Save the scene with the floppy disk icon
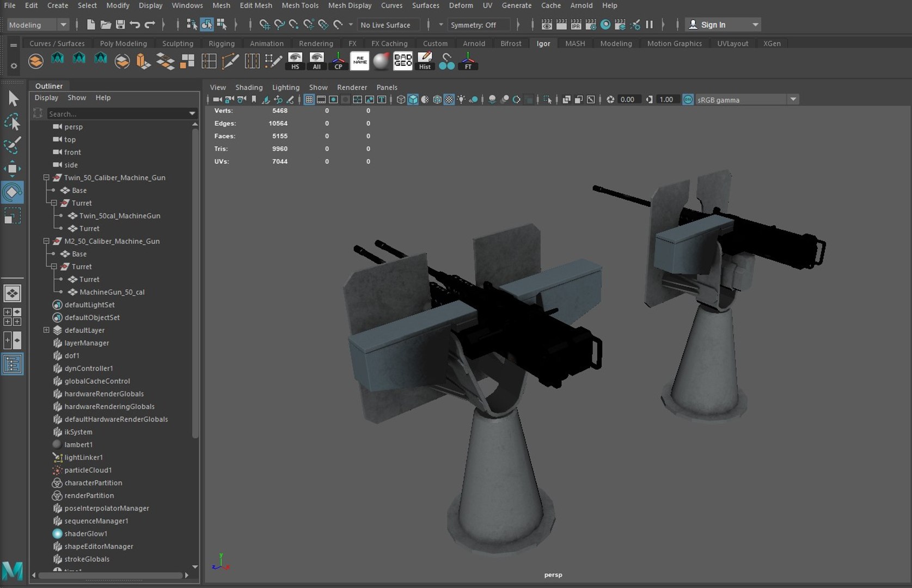This screenshot has height=588, width=912. pos(120,24)
